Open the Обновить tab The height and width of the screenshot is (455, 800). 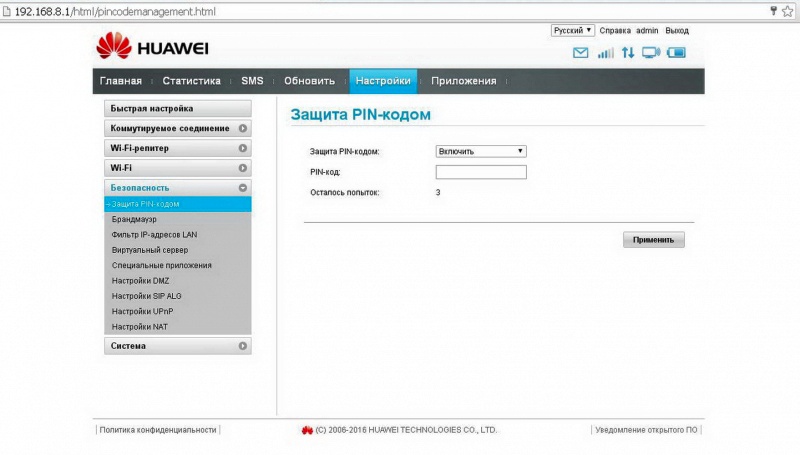309,81
